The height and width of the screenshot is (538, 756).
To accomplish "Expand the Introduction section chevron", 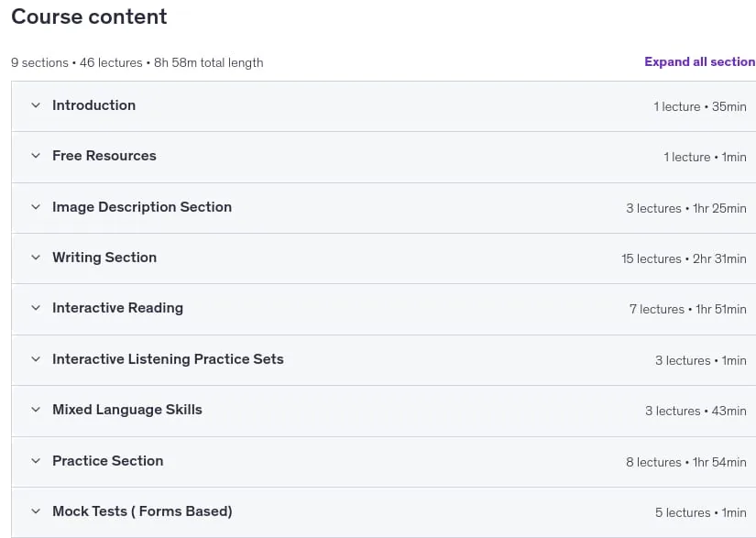I will (36, 105).
